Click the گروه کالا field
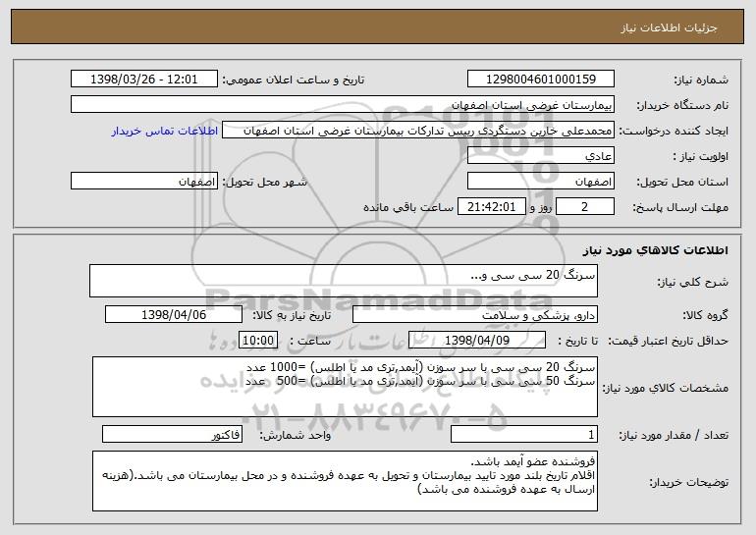Screen dimensions: 756x535 [475, 315]
